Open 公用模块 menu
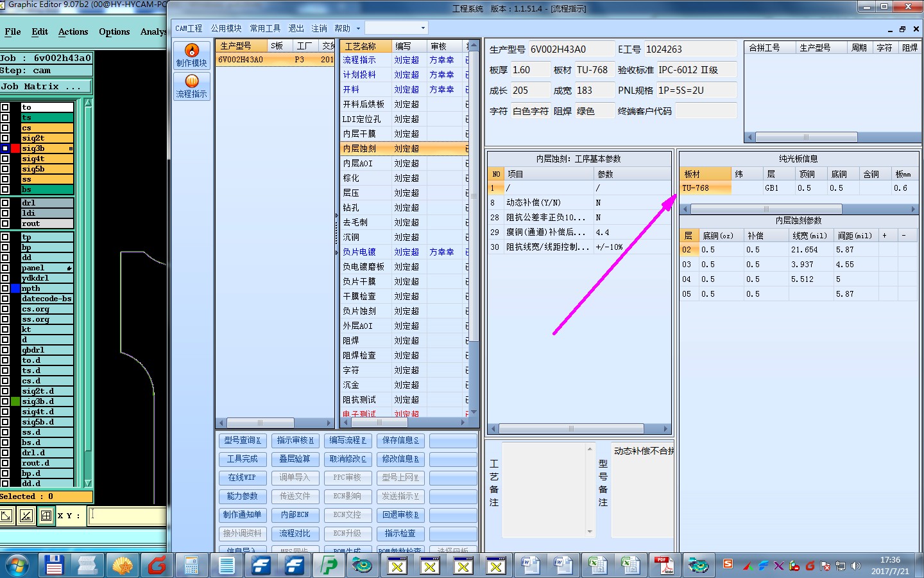Screen dimensions: 924x578 point(226,28)
